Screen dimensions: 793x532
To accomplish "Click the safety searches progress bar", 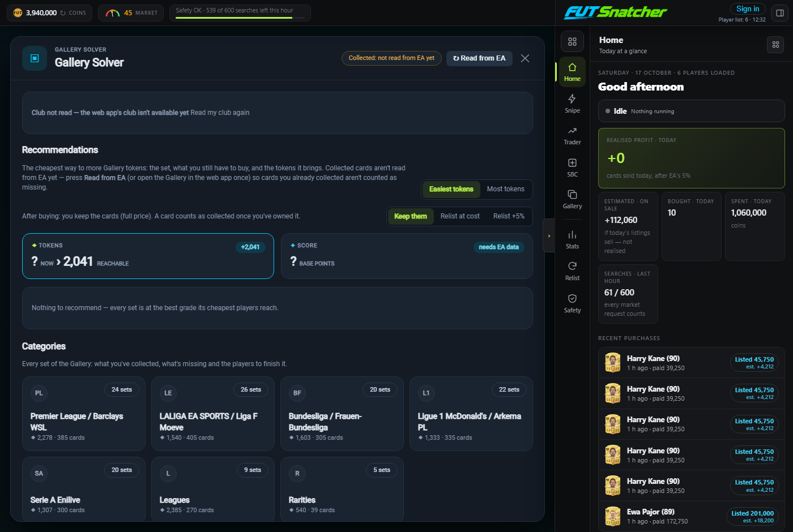I will coord(240,18).
